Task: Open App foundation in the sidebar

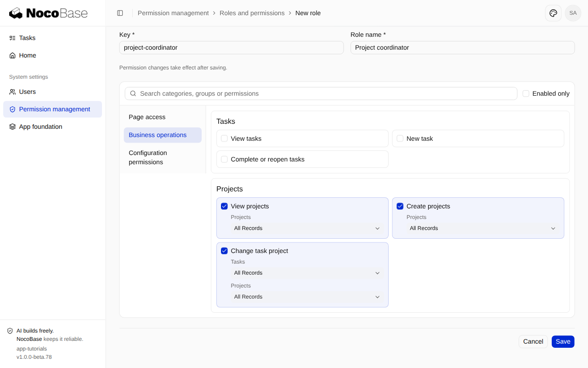Action: pos(52,126)
